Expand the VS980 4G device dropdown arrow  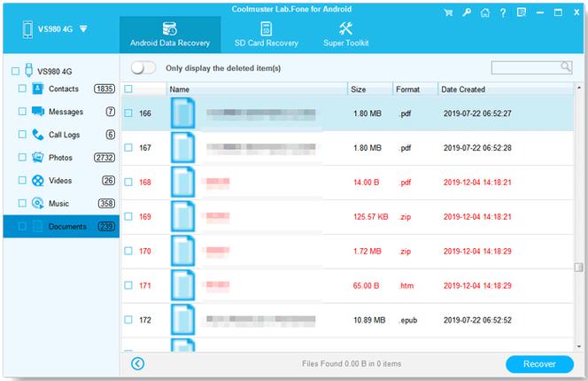coord(83,29)
